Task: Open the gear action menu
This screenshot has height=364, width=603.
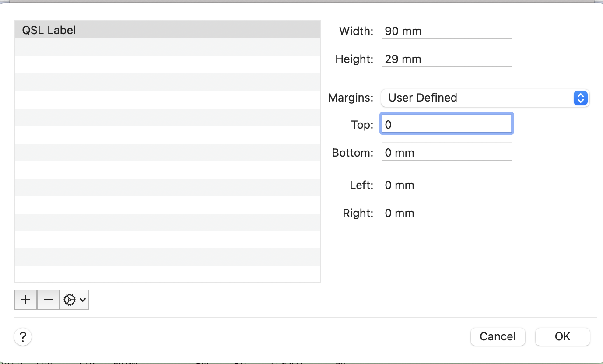Action: [x=74, y=300]
